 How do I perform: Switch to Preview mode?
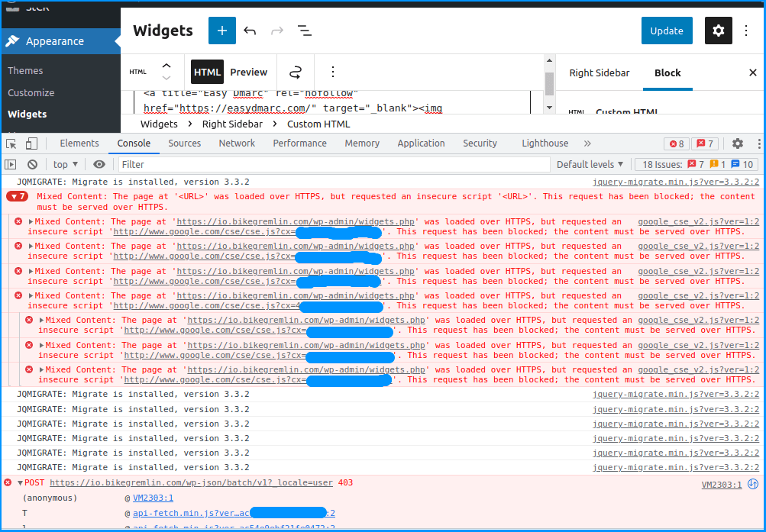(x=249, y=72)
